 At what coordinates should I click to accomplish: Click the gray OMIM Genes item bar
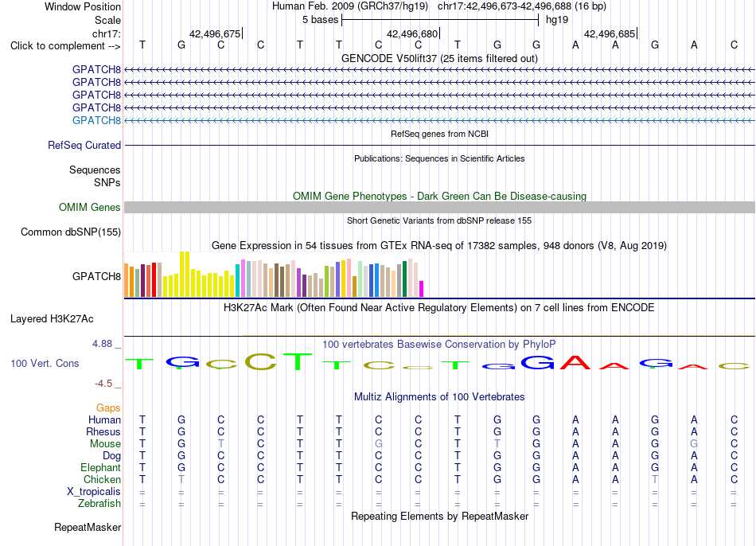[x=439, y=208]
